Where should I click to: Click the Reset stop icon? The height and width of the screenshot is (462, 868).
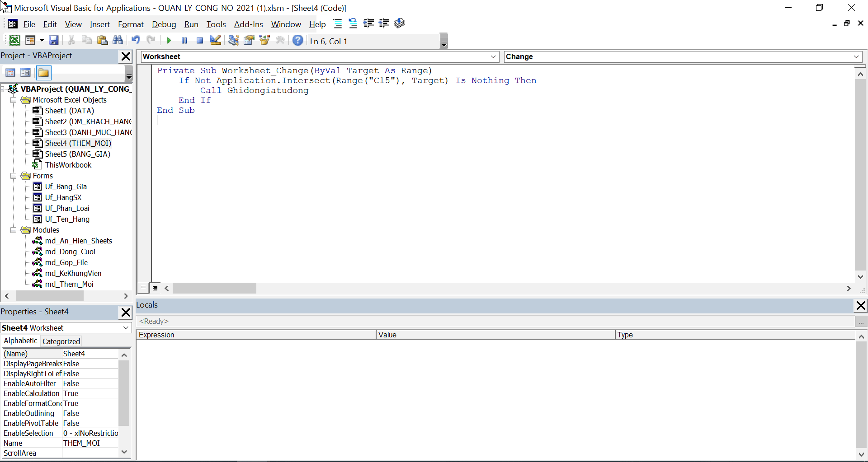coord(200,41)
